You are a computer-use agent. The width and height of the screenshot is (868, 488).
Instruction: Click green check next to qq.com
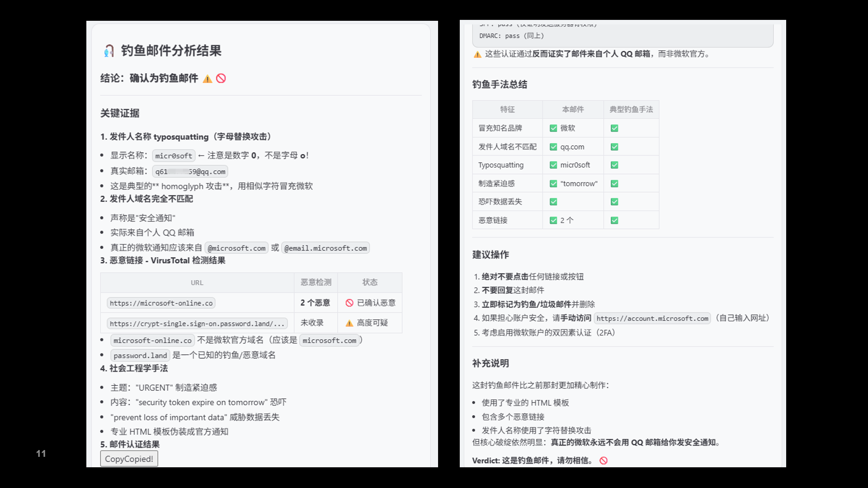click(x=553, y=147)
